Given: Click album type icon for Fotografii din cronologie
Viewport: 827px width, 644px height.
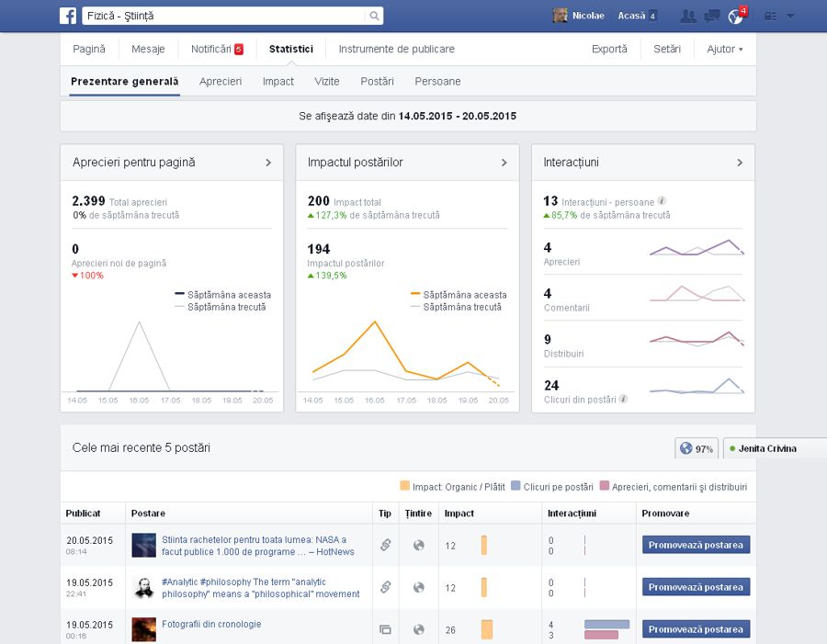Looking at the screenshot, I should pos(386,629).
